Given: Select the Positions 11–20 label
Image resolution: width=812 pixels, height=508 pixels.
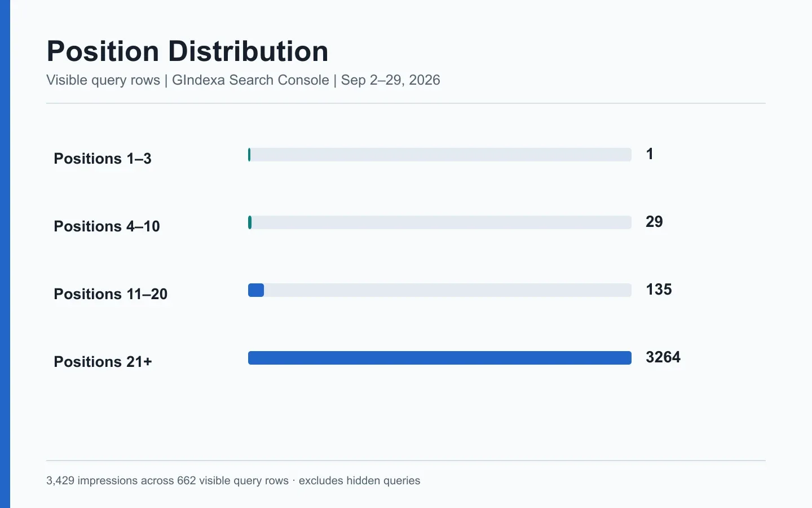Looking at the screenshot, I should [x=111, y=294].
